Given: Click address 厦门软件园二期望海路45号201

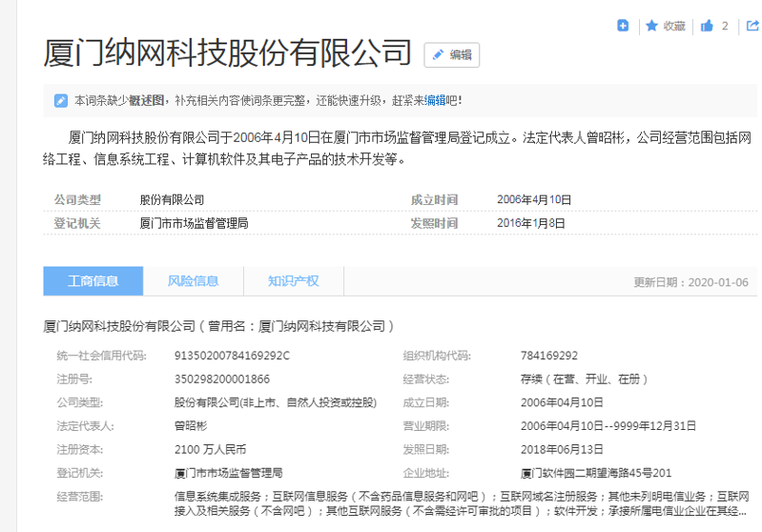Looking at the screenshot, I should [596, 473].
